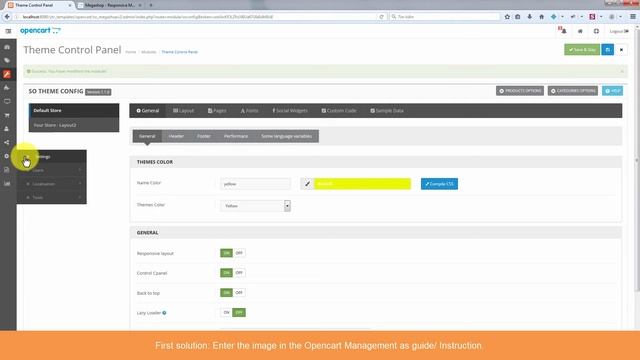Turn Responsive layout ON
640x360 pixels.
coord(226,253)
